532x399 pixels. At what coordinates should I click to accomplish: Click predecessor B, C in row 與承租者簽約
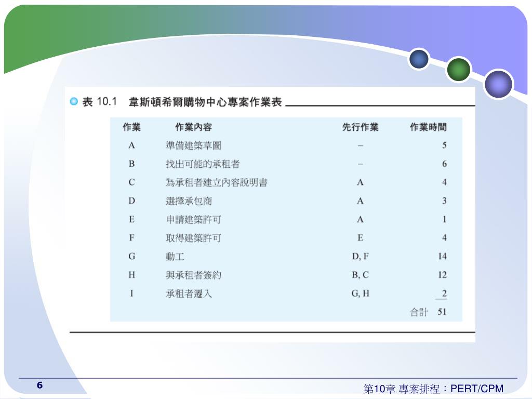(361, 275)
